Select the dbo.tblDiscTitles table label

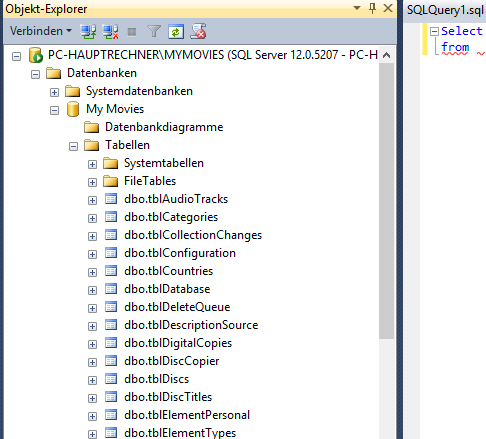168,397
